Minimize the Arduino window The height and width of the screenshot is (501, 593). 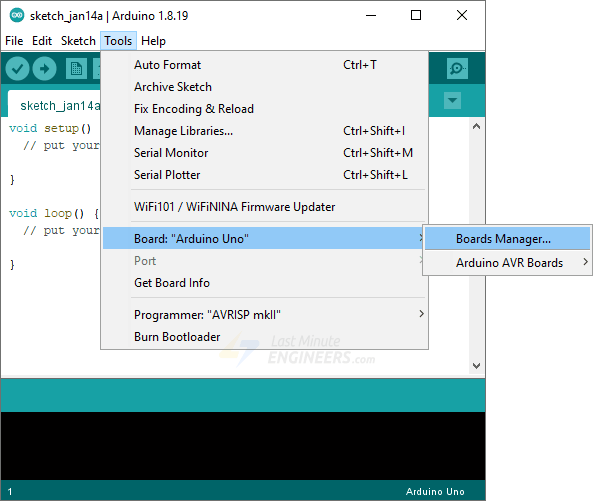371,16
